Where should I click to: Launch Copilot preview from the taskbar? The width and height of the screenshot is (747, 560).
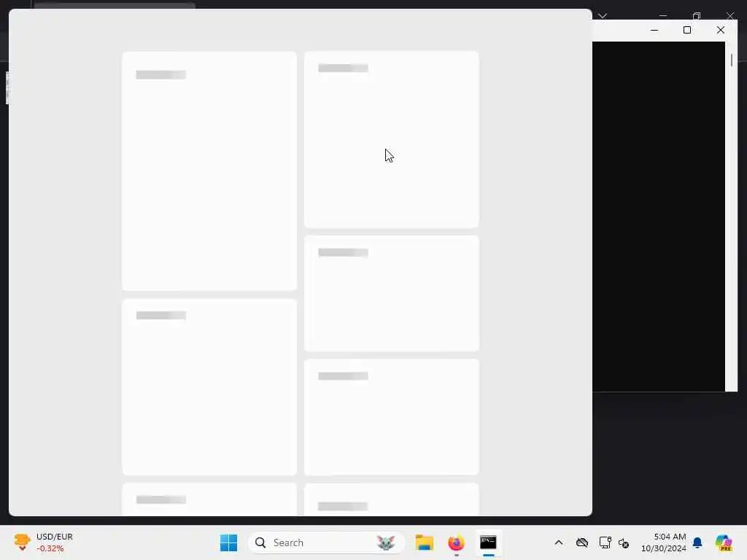click(724, 542)
